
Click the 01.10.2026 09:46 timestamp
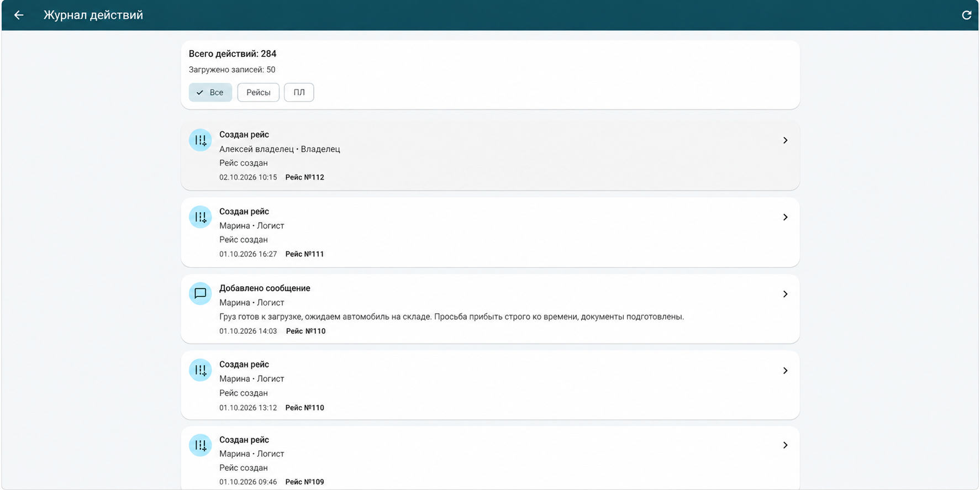pyautogui.click(x=248, y=482)
